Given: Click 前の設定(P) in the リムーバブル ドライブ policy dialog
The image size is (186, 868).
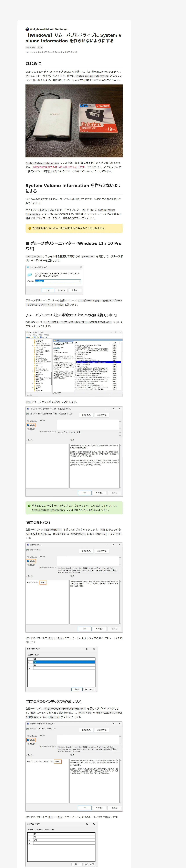Looking at the screenshot, I should 86,415.
